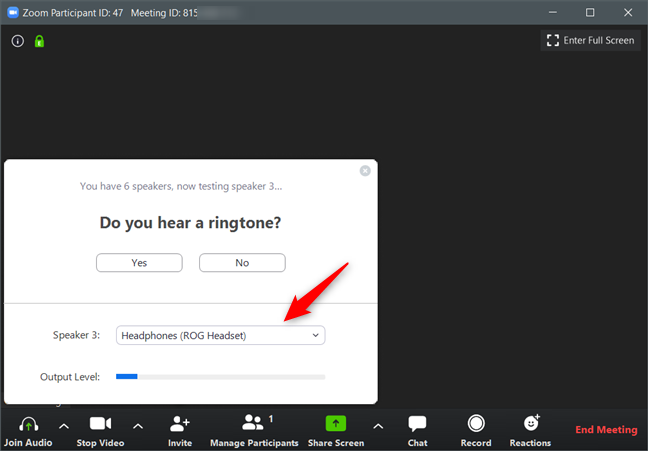Click the Join Audio headphone icon
This screenshot has width=648, height=451.
[x=29, y=425]
